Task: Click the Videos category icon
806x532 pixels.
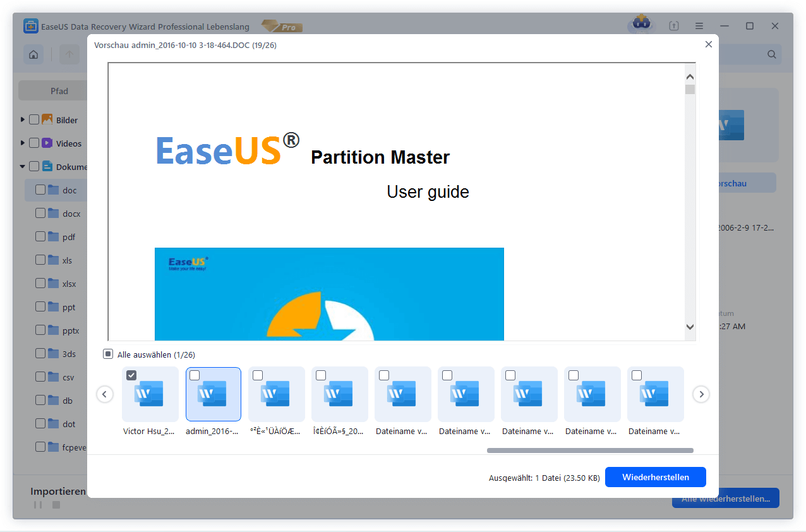Action: coord(47,143)
